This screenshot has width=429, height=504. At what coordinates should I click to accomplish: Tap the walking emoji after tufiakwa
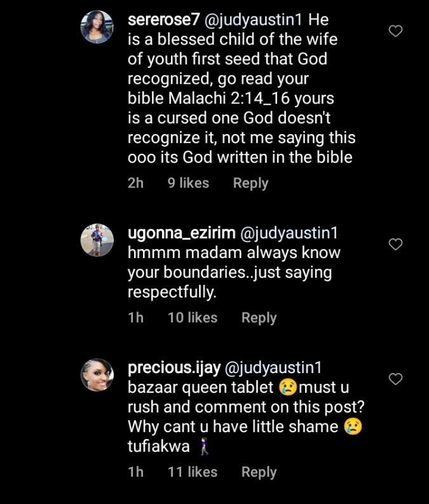pos(203,447)
